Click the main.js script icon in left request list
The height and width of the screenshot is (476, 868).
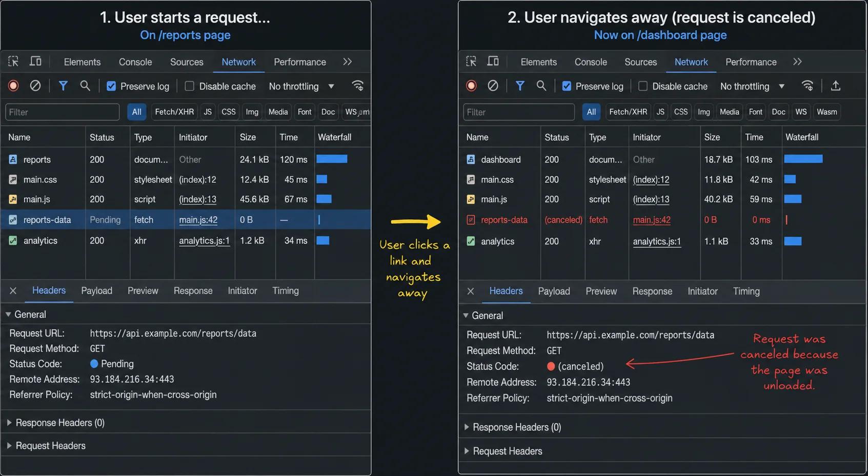click(13, 199)
